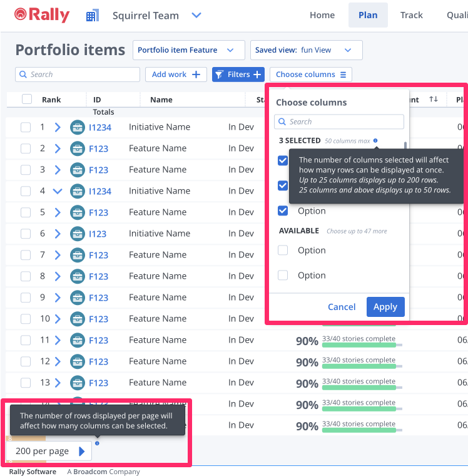Click portfolio item icon in row 3
Screen dimensions: 468x476
point(78,170)
